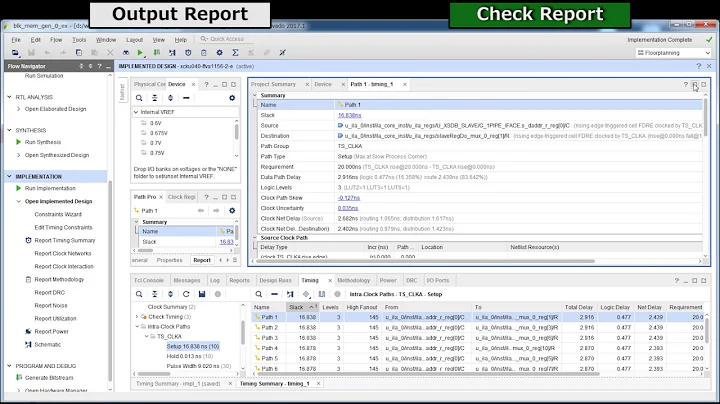Click Report Timing Summary
The height and width of the screenshot is (404, 720).
(65, 240)
